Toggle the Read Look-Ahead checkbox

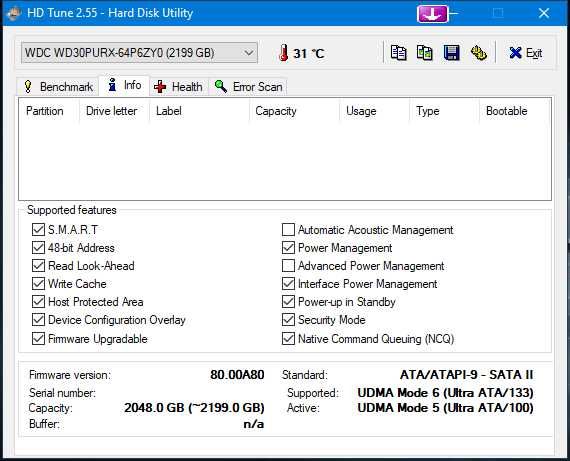[x=38, y=266]
